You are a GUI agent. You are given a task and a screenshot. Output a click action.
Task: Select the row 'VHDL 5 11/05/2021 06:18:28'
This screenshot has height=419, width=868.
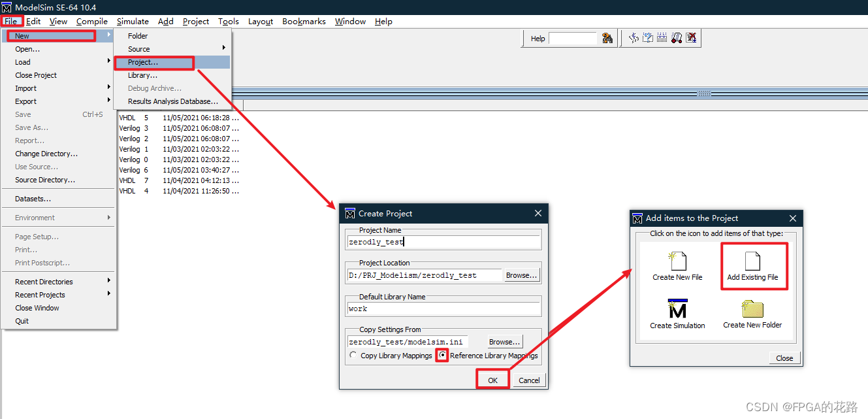[x=178, y=118]
